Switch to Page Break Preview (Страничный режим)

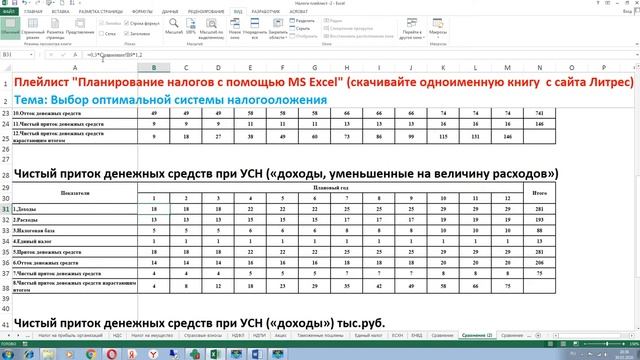[33, 29]
